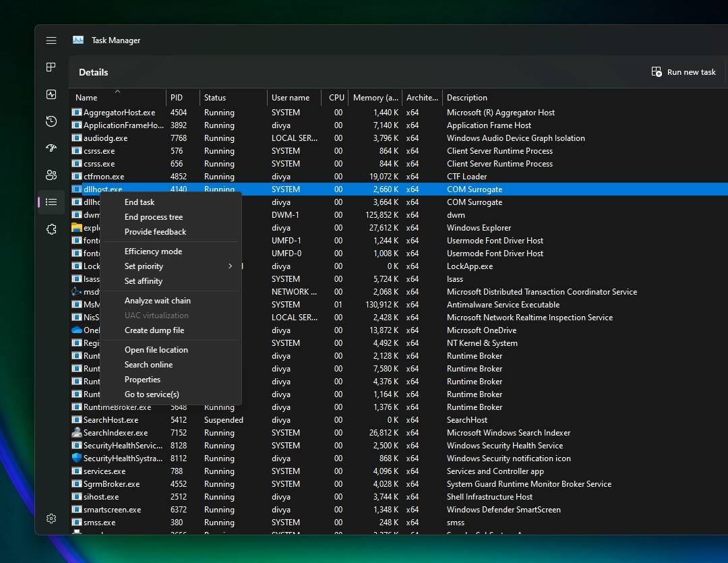728x563 pixels.
Task: Select Create dump file
Action: (x=154, y=330)
